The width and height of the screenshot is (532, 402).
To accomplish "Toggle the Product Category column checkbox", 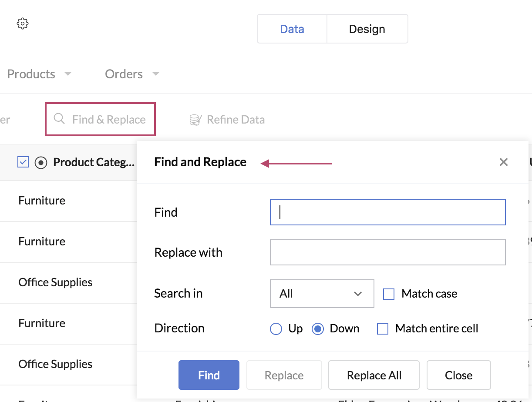I will [23, 162].
